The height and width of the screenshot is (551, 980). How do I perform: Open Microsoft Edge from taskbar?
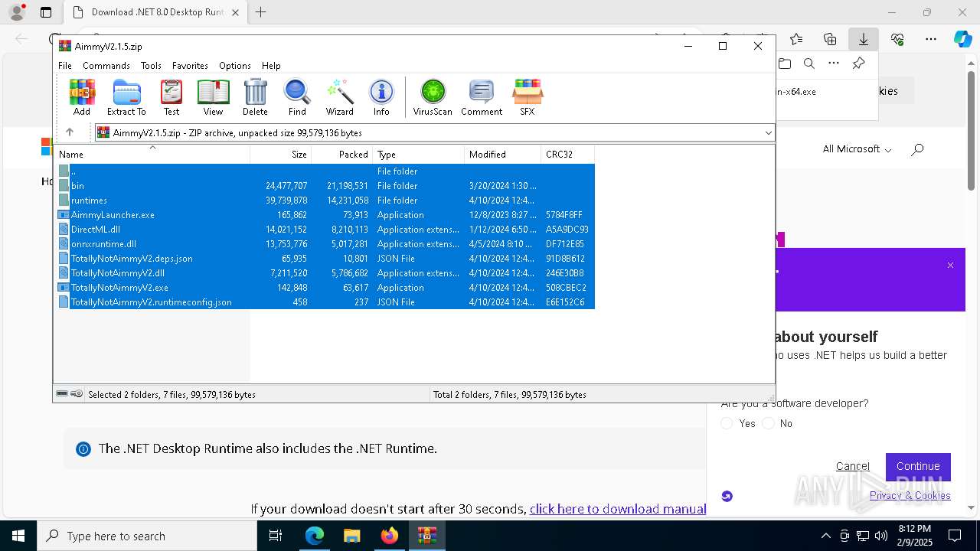315,536
